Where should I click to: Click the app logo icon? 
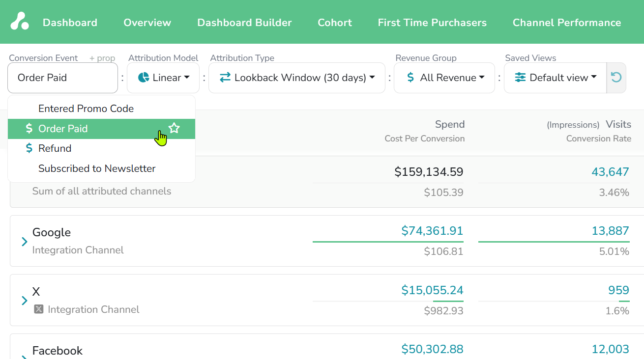click(x=20, y=21)
